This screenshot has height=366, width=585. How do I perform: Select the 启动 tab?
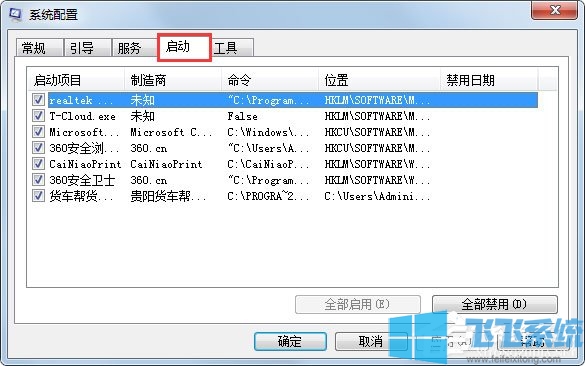pos(184,47)
